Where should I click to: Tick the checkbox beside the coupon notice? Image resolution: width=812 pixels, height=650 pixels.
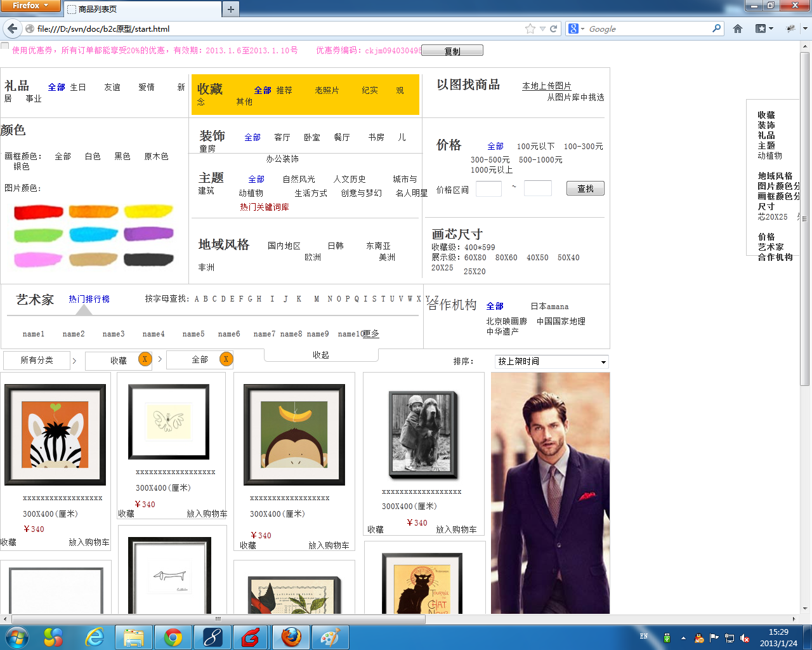coord(5,46)
